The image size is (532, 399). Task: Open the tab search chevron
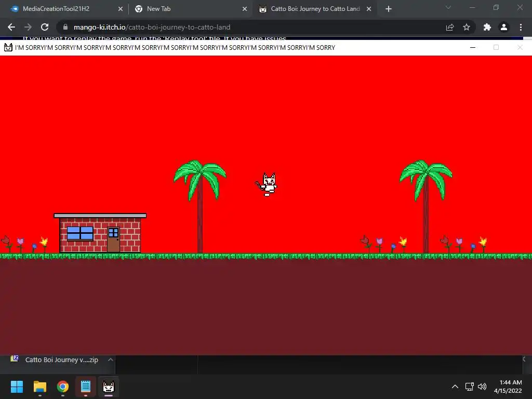click(448, 7)
